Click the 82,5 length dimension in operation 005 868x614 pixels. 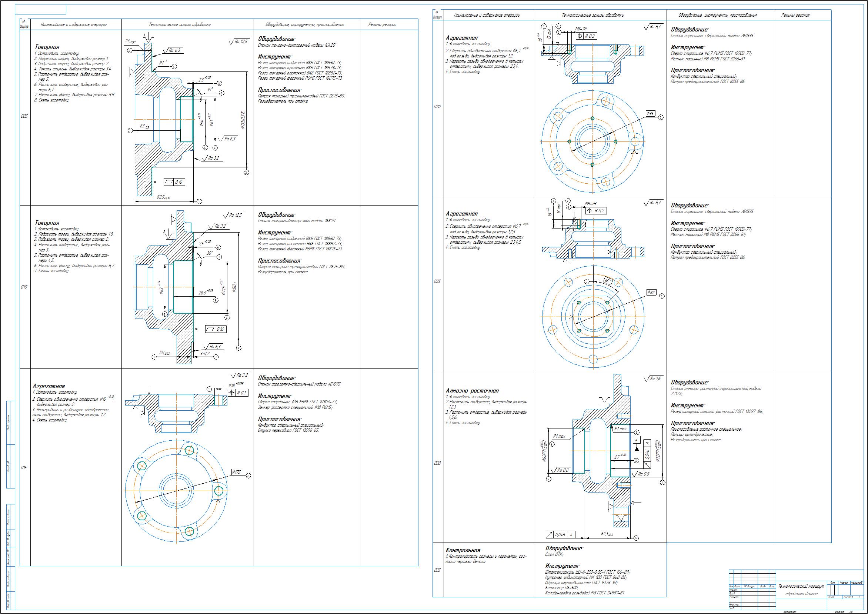pyautogui.click(x=163, y=197)
